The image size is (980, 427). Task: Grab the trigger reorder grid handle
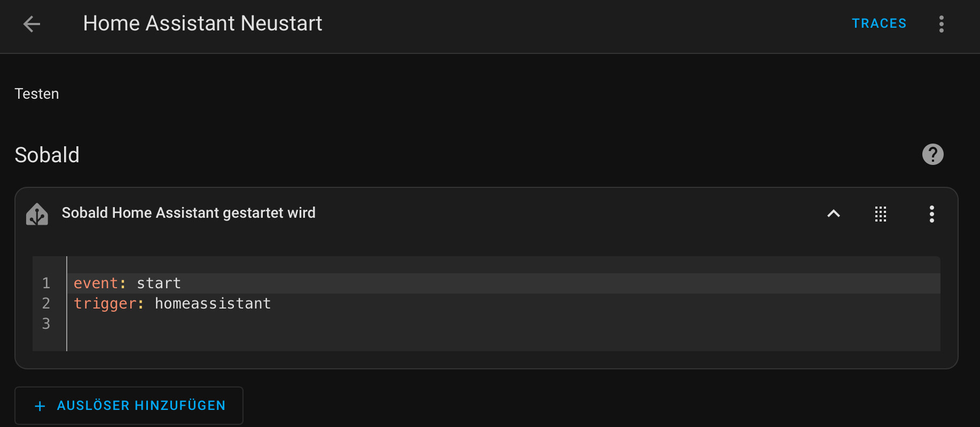coord(881,214)
